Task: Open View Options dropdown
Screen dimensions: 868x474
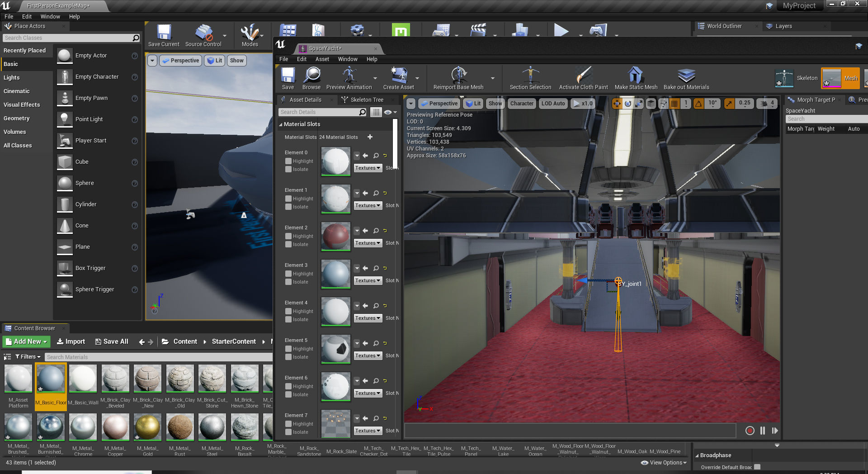Action: [x=664, y=463]
